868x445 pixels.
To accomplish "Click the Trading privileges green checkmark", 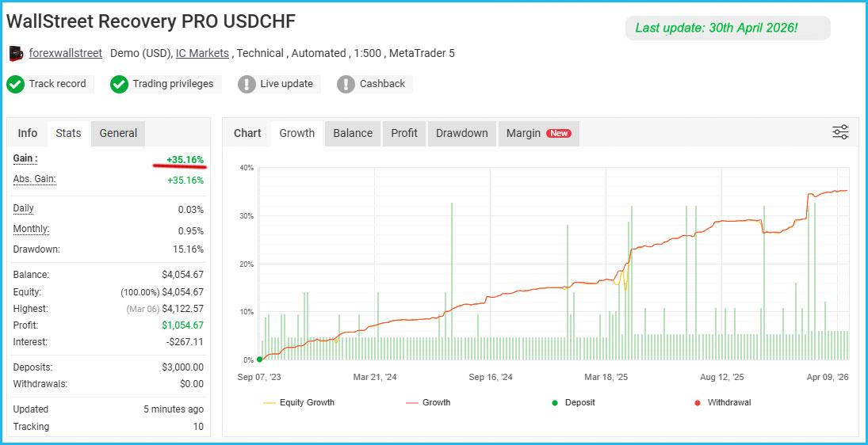I will [x=119, y=84].
